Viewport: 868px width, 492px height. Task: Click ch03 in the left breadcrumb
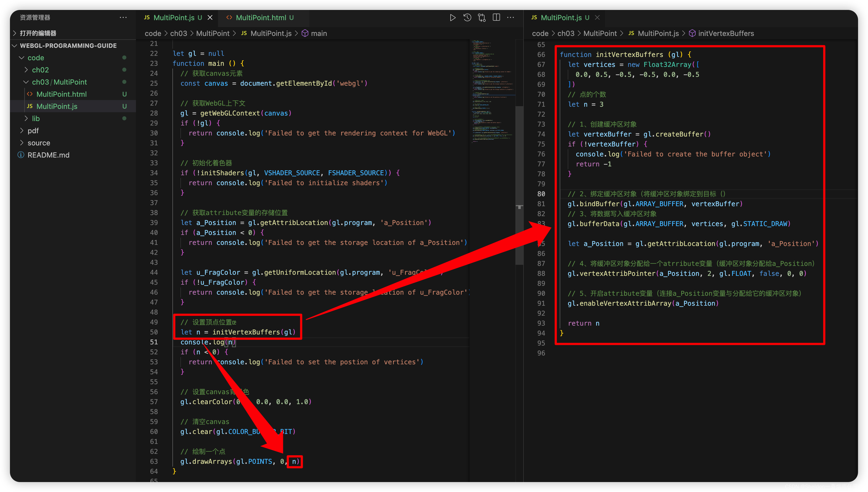click(x=178, y=33)
